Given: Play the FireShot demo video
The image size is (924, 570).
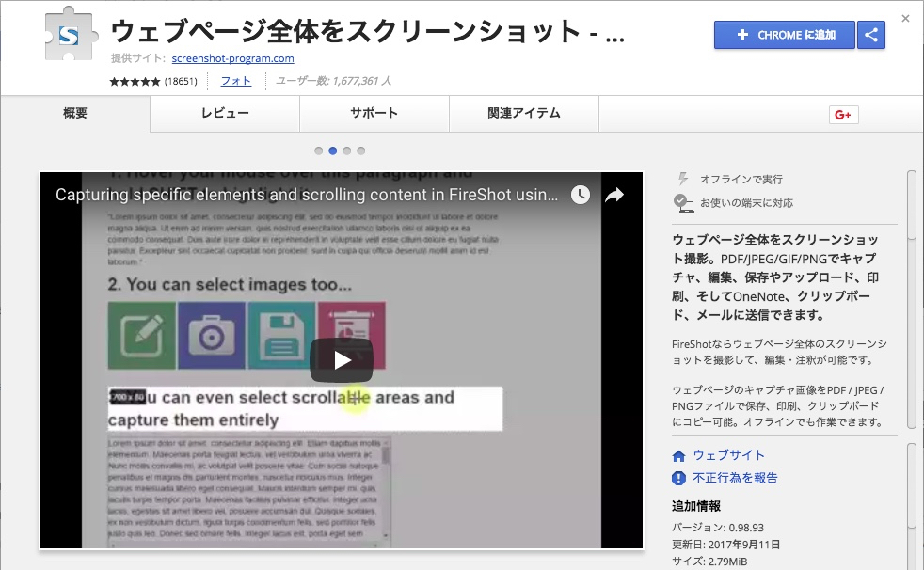Looking at the screenshot, I should 342,360.
